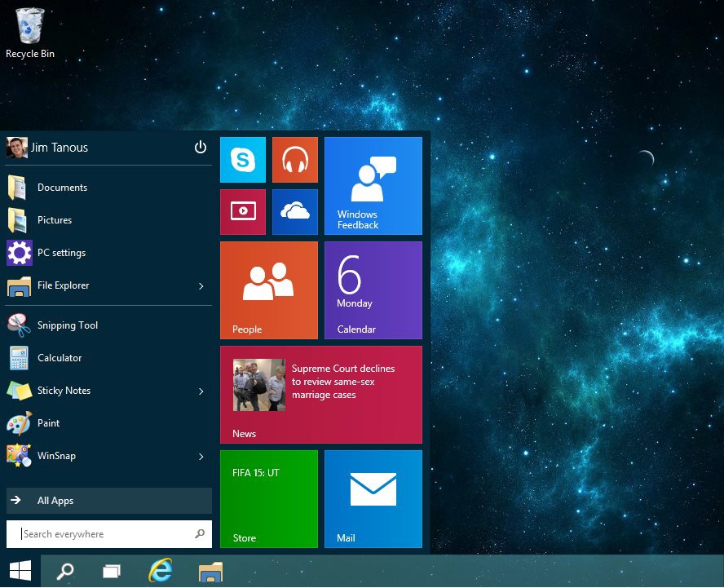Launch the Windows Feedback tile
The image size is (724, 588).
(x=373, y=186)
